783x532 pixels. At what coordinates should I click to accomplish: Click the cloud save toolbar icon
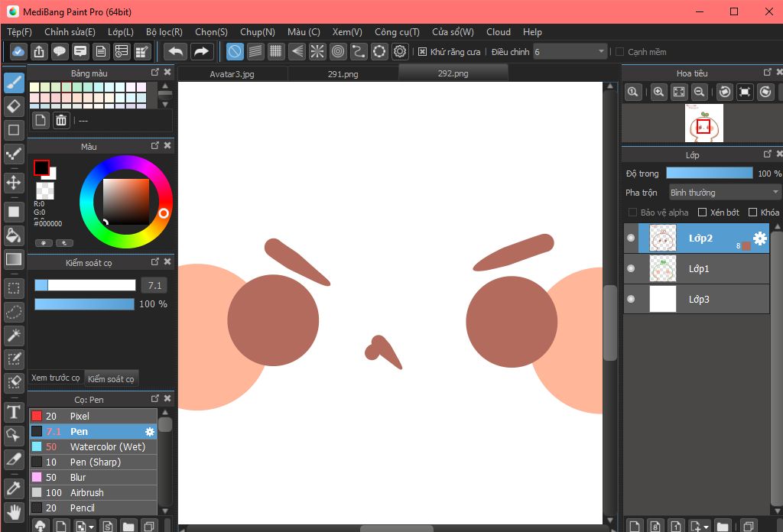[18, 51]
